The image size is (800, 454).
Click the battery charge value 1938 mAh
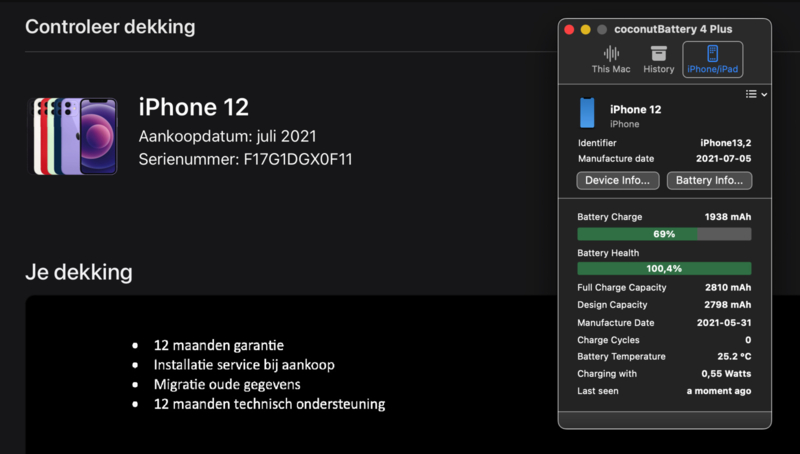tap(728, 217)
